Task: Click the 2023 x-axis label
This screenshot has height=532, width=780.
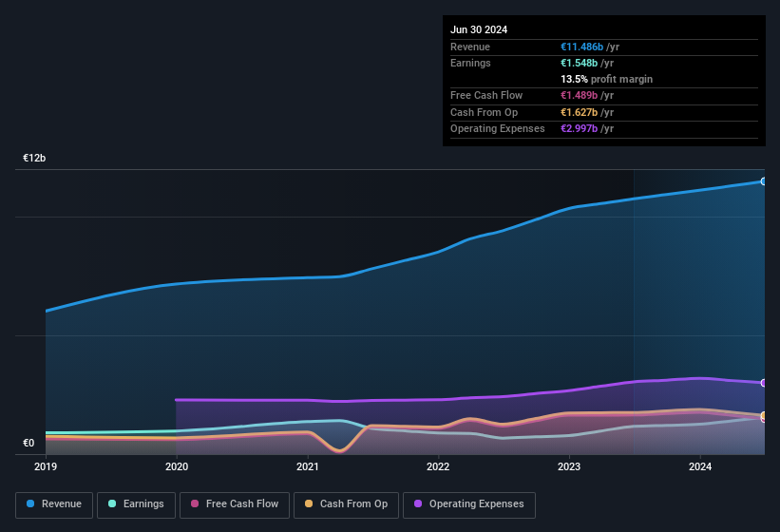Action: [569, 466]
